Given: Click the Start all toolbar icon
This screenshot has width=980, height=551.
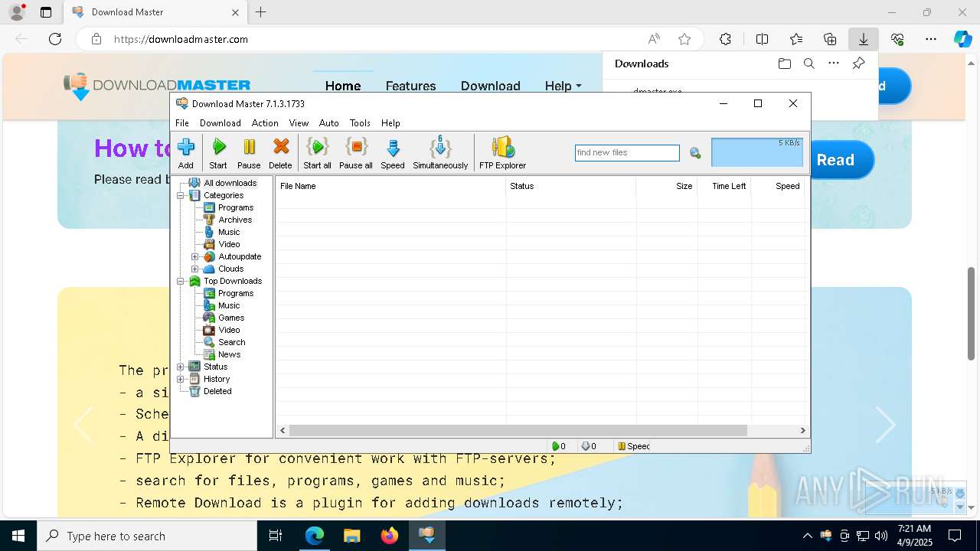Looking at the screenshot, I should point(317,153).
